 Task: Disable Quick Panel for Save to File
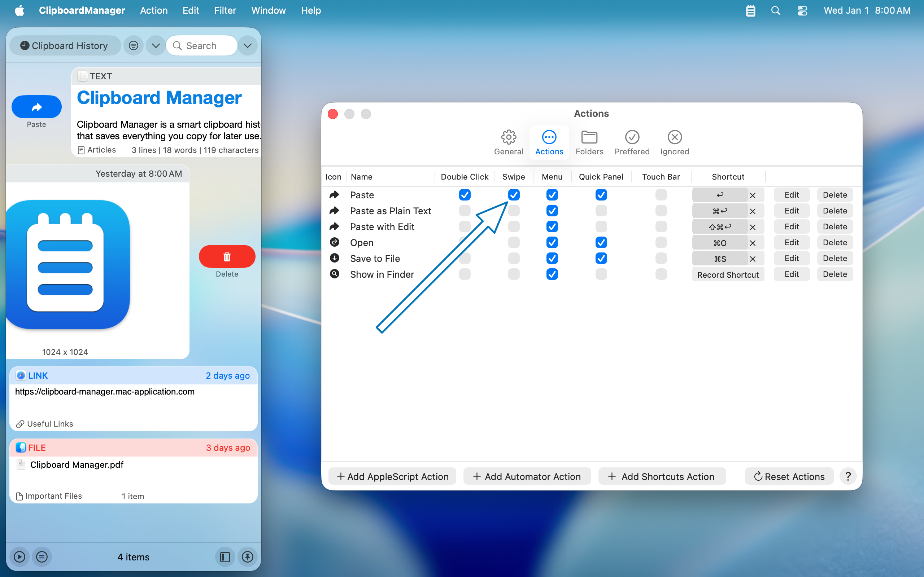coord(601,258)
